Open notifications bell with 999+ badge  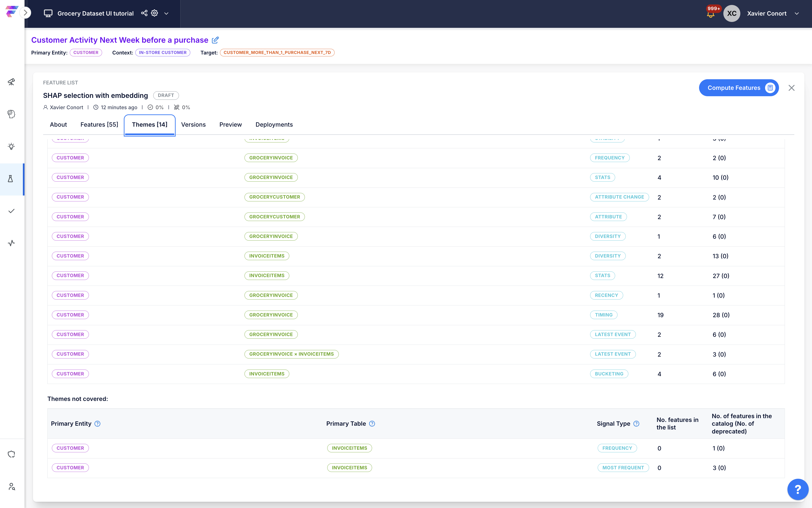click(711, 14)
